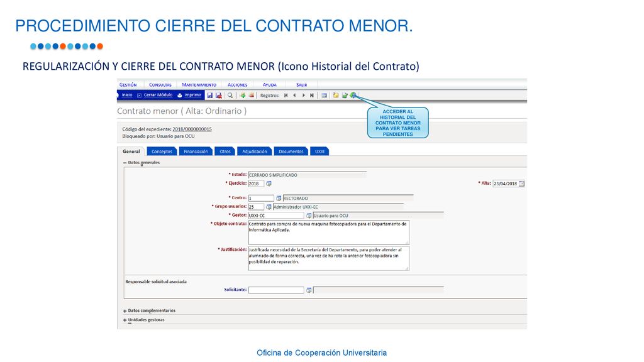The width and height of the screenshot is (644, 362).
Task: Switch to the UXXI tab
Action: point(319,151)
